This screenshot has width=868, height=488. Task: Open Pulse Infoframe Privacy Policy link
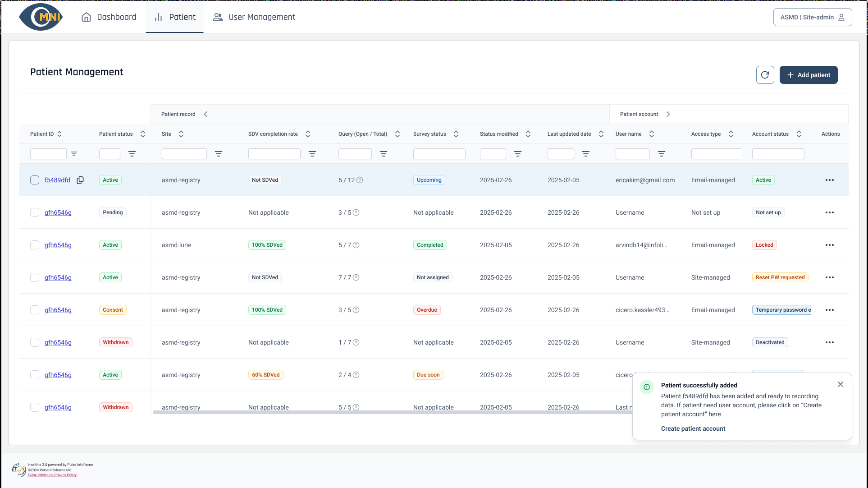[52, 475]
